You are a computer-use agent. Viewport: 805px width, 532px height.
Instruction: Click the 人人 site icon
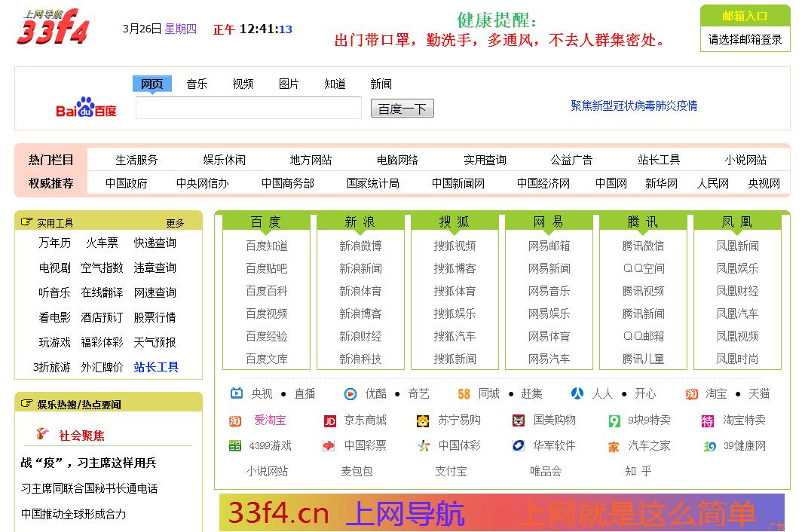tap(577, 393)
